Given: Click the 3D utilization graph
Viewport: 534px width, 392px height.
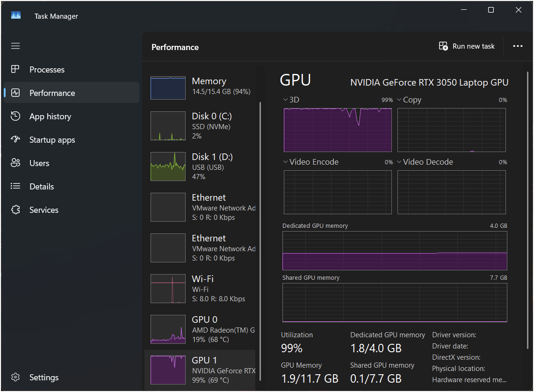Looking at the screenshot, I should [x=338, y=130].
